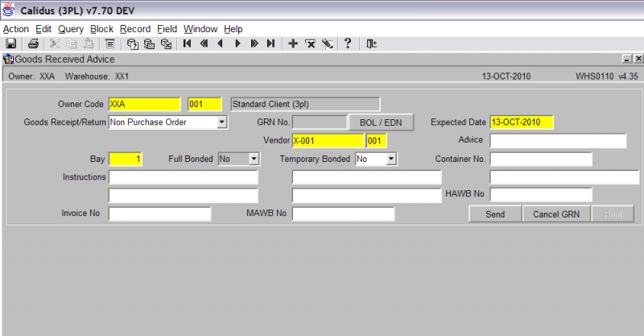Insert new record plus icon
644x336 pixels.
pyautogui.click(x=293, y=44)
